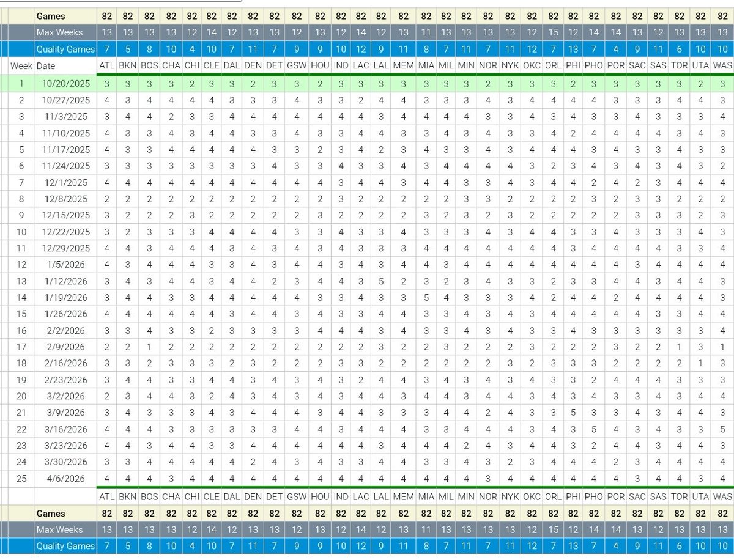Click the 10/20/2025 date cell
734x560 pixels.
tap(65, 84)
